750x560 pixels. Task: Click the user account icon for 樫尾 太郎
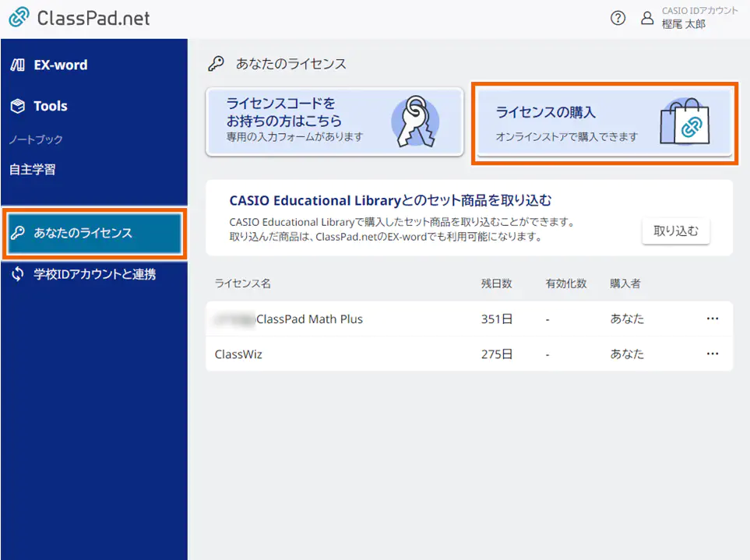[x=647, y=17]
